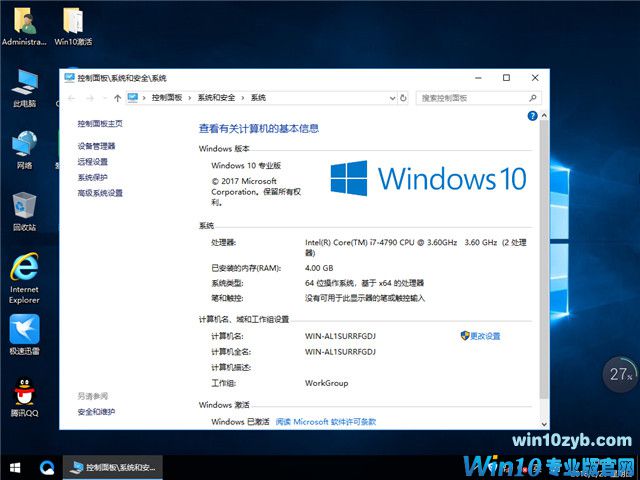Expand the address bar history dropdown
The height and width of the screenshot is (480, 640).
390,98
